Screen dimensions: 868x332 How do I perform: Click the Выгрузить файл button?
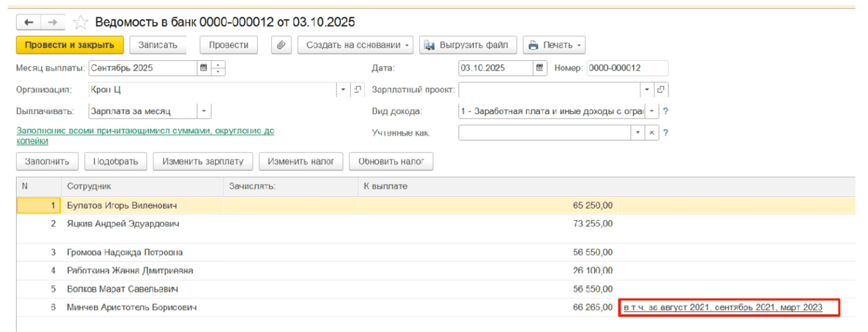pyautogui.click(x=468, y=45)
